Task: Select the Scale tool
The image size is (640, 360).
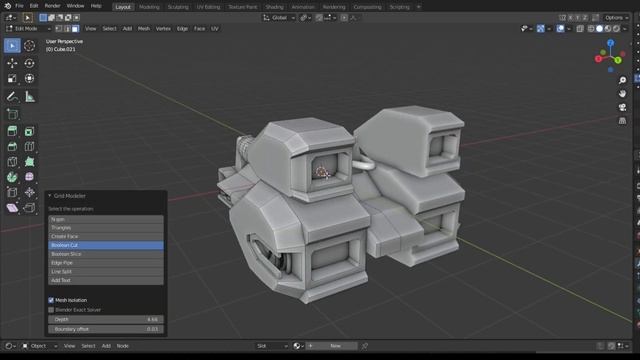Action: point(12,78)
